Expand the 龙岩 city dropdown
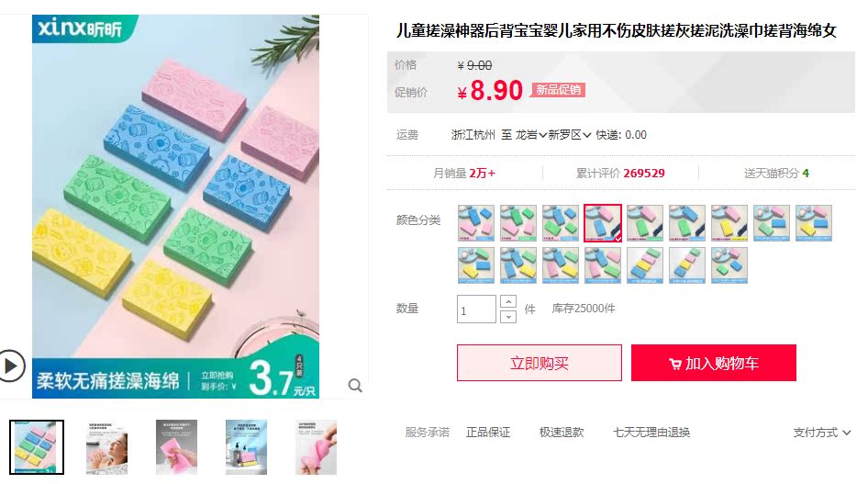 (x=531, y=135)
